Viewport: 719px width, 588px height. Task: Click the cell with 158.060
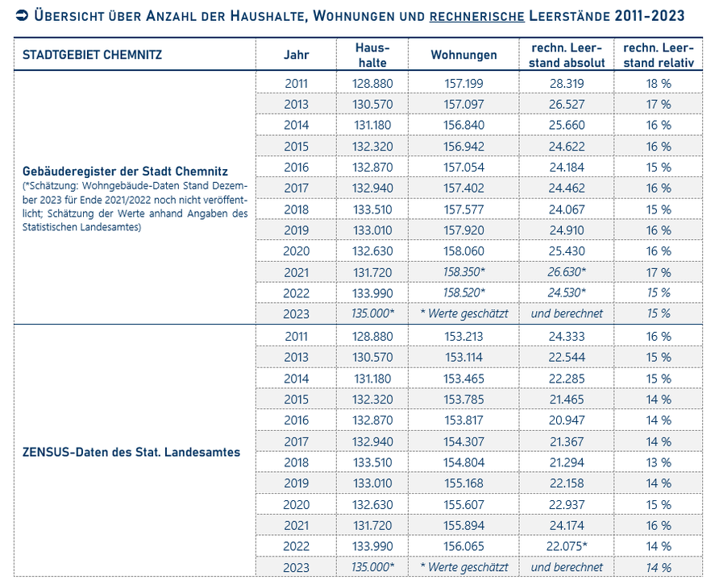coord(463,251)
